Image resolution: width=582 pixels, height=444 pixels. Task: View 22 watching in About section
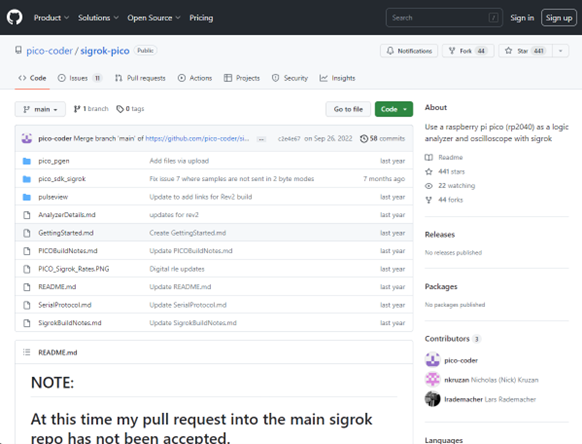450,186
